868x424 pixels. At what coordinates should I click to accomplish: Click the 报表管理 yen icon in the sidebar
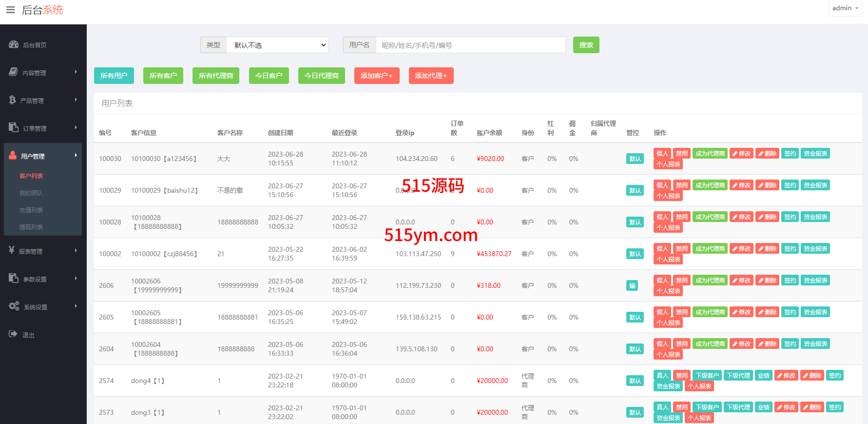(12, 250)
